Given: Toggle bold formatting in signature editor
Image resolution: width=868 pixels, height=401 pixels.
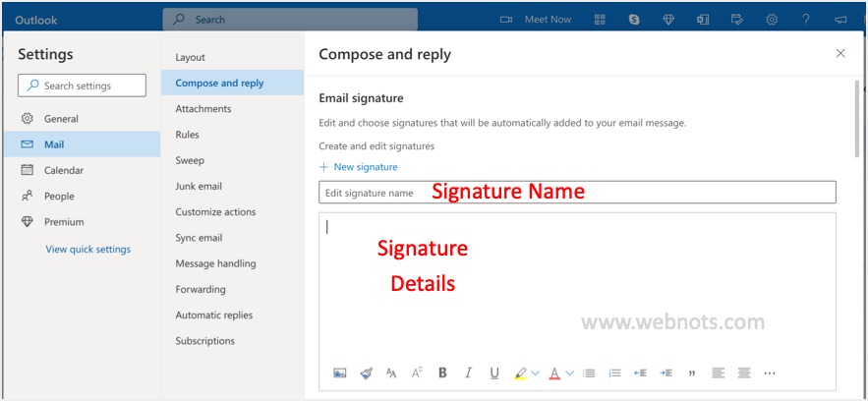Looking at the screenshot, I should click(x=442, y=373).
